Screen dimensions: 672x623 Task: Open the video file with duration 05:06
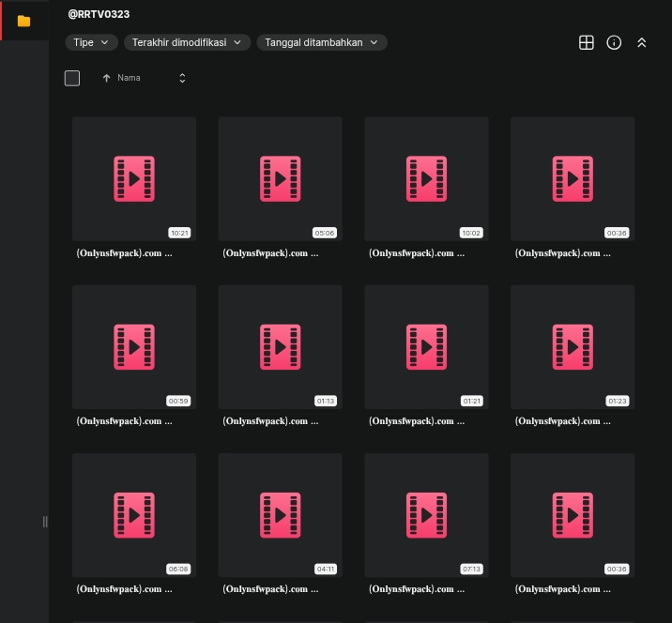pyautogui.click(x=281, y=178)
